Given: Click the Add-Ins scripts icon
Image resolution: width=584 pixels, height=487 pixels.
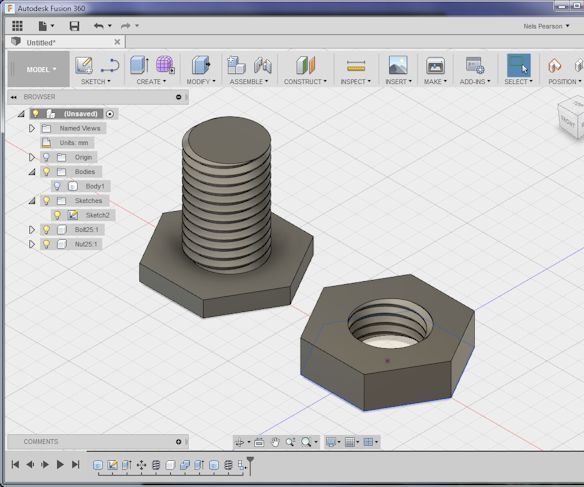Looking at the screenshot, I should tap(475, 66).
